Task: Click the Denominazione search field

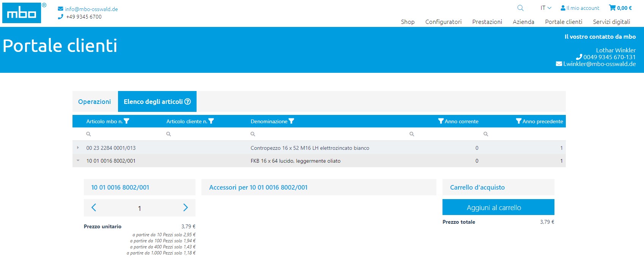Action: coord(326,134)
